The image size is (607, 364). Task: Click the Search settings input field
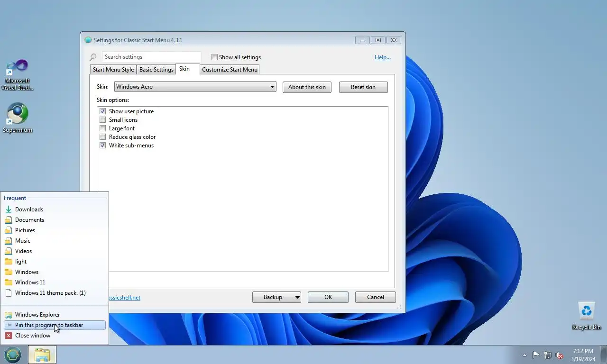pyautogui.click(x=152, y=57)
